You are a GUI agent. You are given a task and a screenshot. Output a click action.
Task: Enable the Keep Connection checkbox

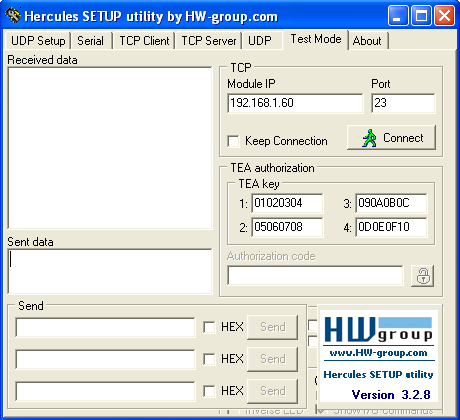(x=233, y=141)
